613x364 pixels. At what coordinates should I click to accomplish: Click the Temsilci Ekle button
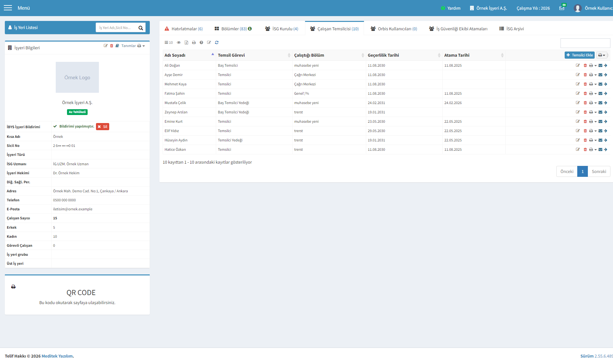(579, 55)
